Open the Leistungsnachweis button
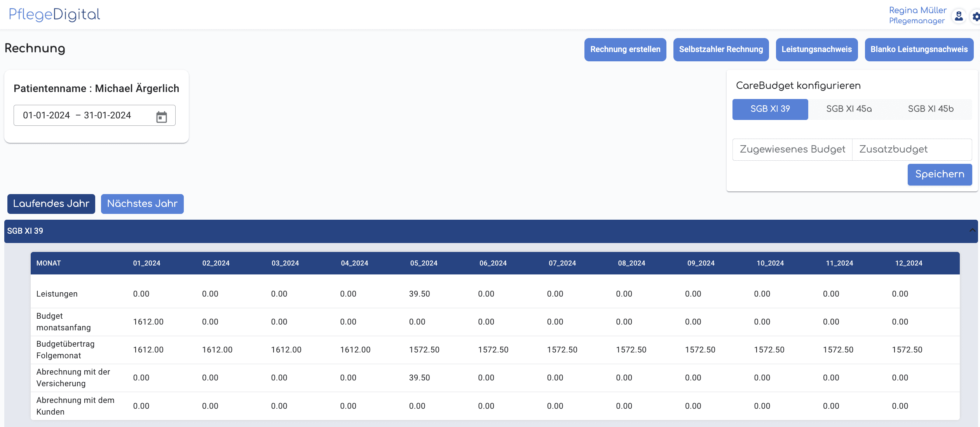Viewport: 980px width, 427px height. [817, 49]
